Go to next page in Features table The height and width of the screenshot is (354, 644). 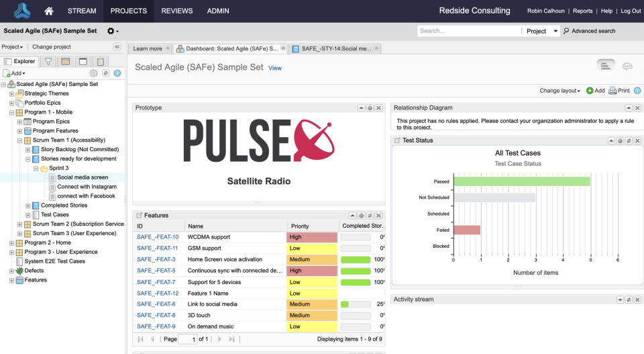tap(219, 339)
